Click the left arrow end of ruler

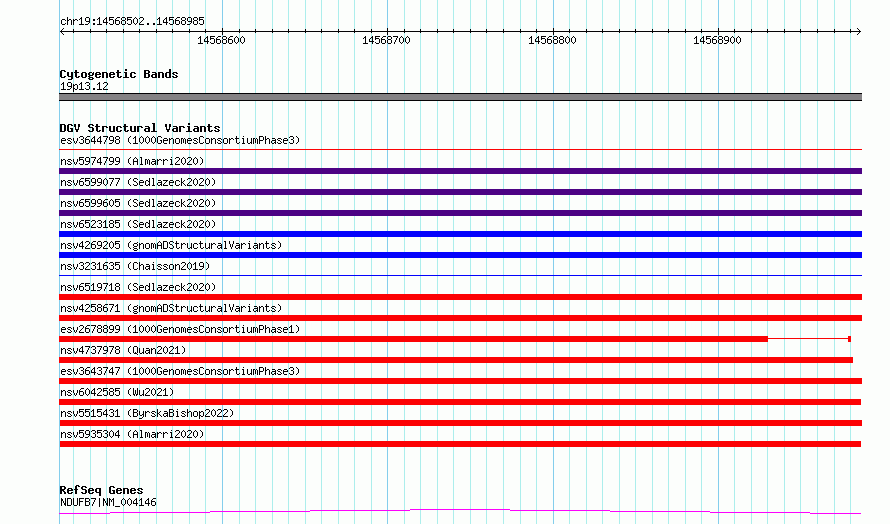[x=62, y=31]
